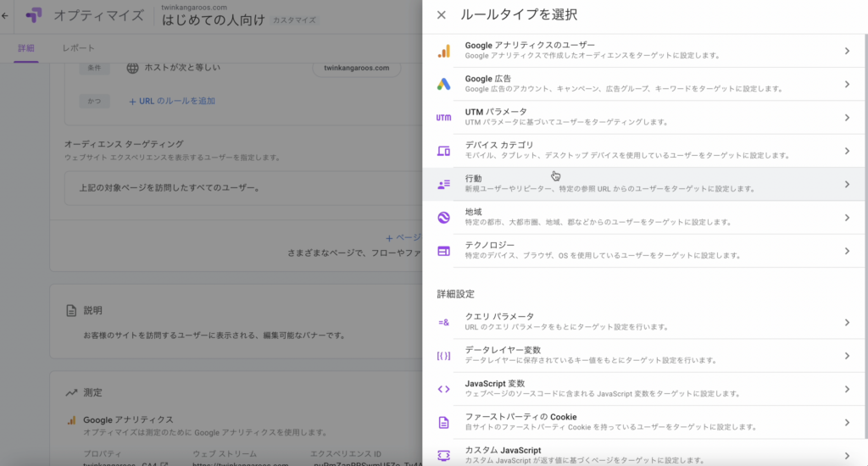
Task: Open the テクノロジー row chevron
Action: pyautogui.click(x=847, y=252)
